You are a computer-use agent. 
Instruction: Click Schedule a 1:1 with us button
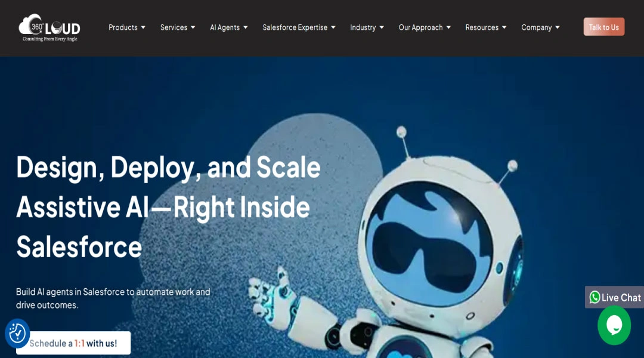tap(73, 343)
